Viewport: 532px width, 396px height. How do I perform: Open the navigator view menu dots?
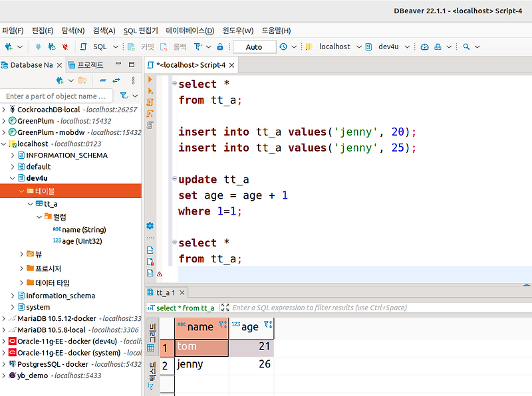coord(133,80)
